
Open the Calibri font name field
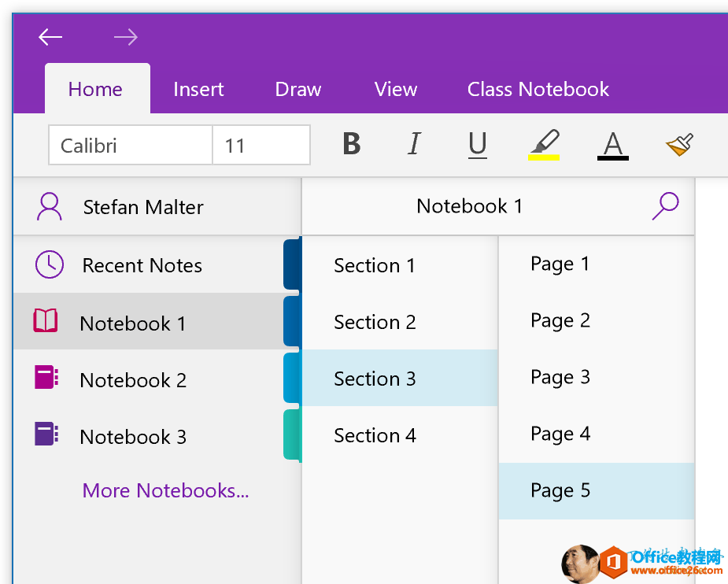[130, 145]
